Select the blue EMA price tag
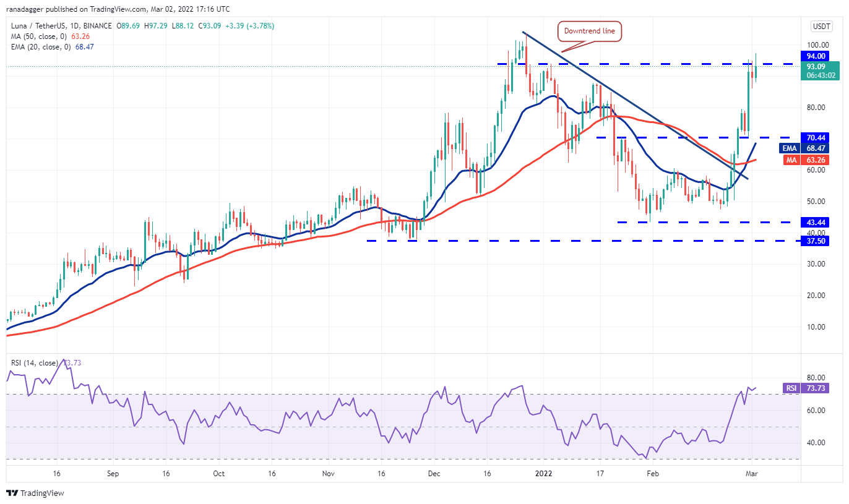Image resolution: width=849 pixels, height=504 pixels. [x=789, y=148]
